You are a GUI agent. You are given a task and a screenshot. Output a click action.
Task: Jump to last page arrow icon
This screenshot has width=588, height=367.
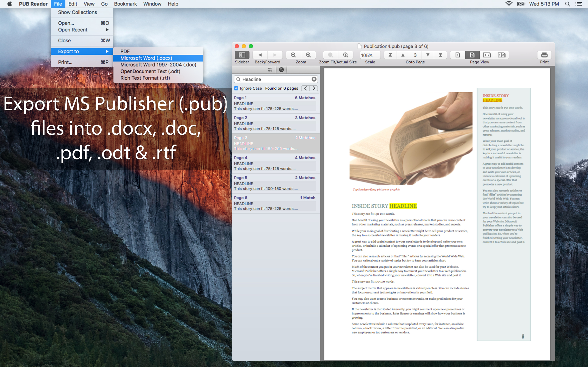440,55
